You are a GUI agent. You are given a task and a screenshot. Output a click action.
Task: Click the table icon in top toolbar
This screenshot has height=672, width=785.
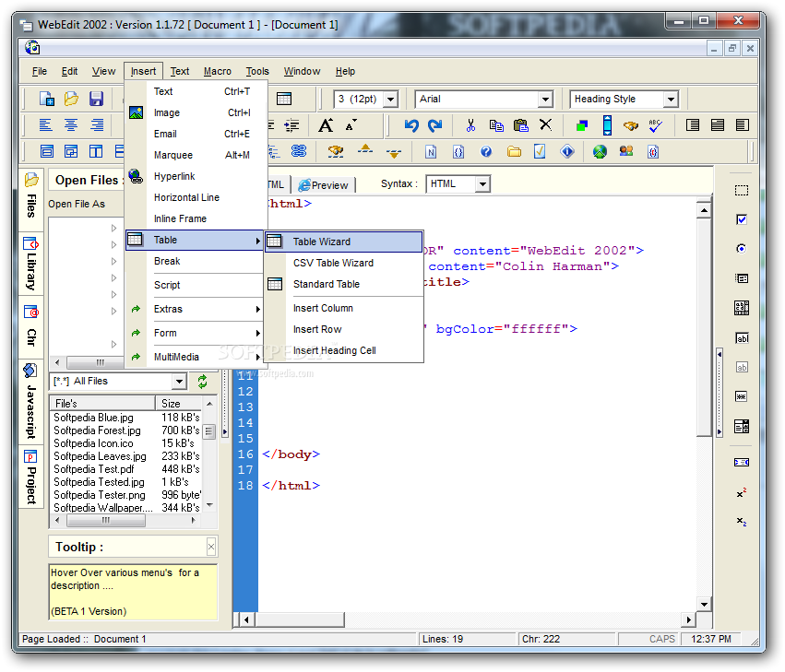(284, 99)
